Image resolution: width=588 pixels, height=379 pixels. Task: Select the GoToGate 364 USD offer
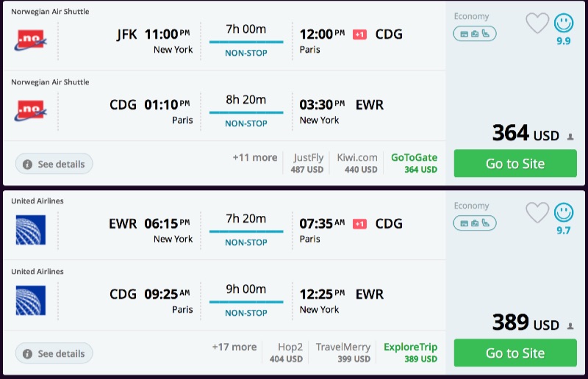[x=414, y=163]
